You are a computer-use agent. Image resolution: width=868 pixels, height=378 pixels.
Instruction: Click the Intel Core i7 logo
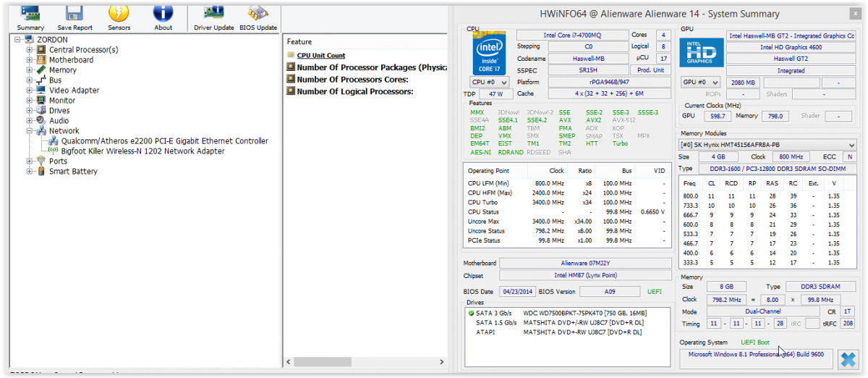pos(489,53)
